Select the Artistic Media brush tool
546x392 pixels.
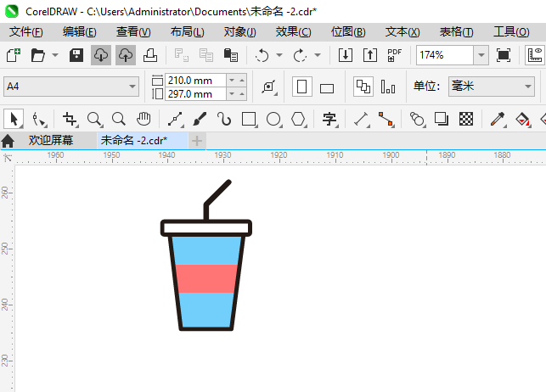coord(200,119)
